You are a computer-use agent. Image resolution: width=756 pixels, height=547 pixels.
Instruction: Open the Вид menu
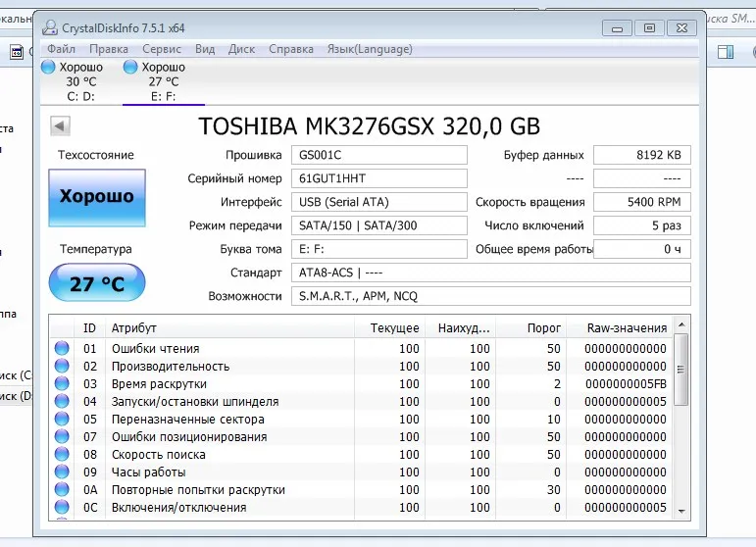click(x=205, y=49)
